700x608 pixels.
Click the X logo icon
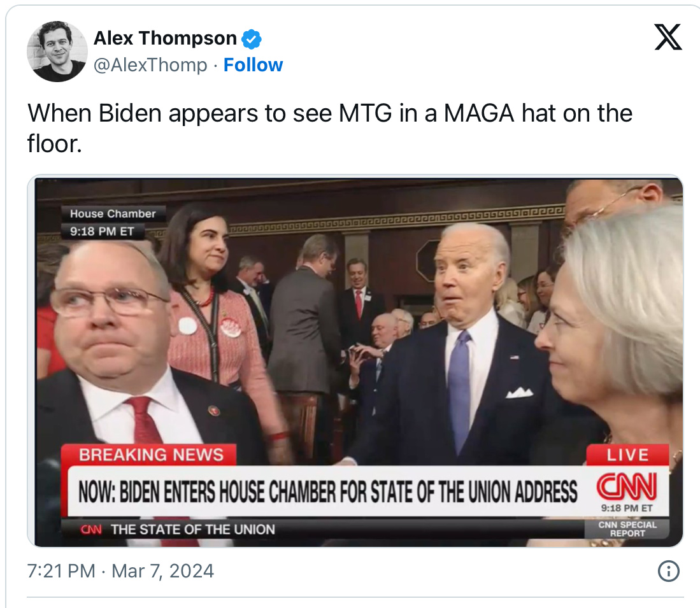(x=668, y=37)
